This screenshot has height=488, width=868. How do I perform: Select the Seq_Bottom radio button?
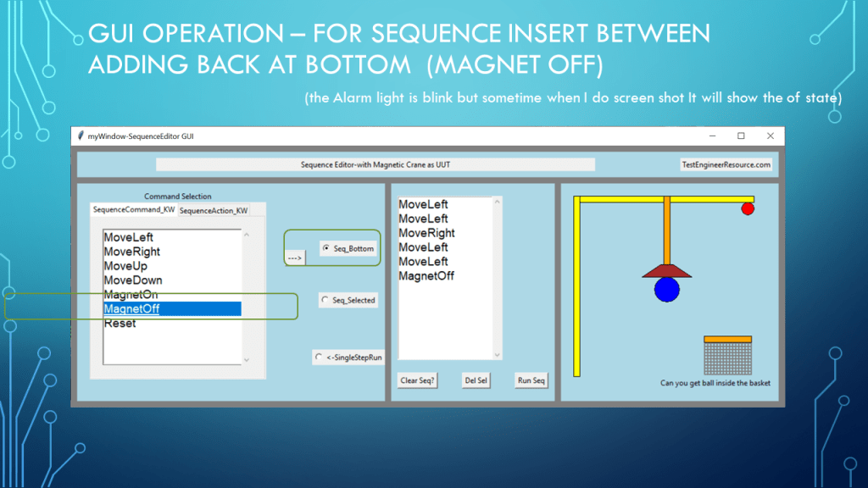(326, 249)
